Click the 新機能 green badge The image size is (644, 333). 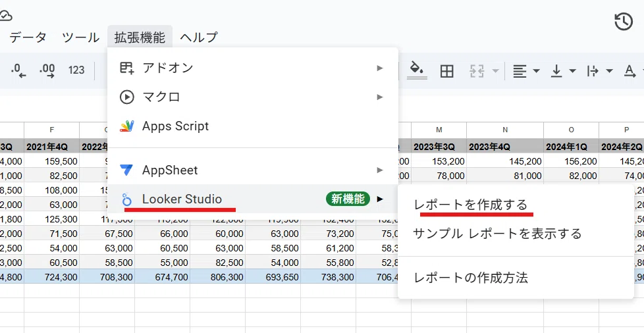348,199
